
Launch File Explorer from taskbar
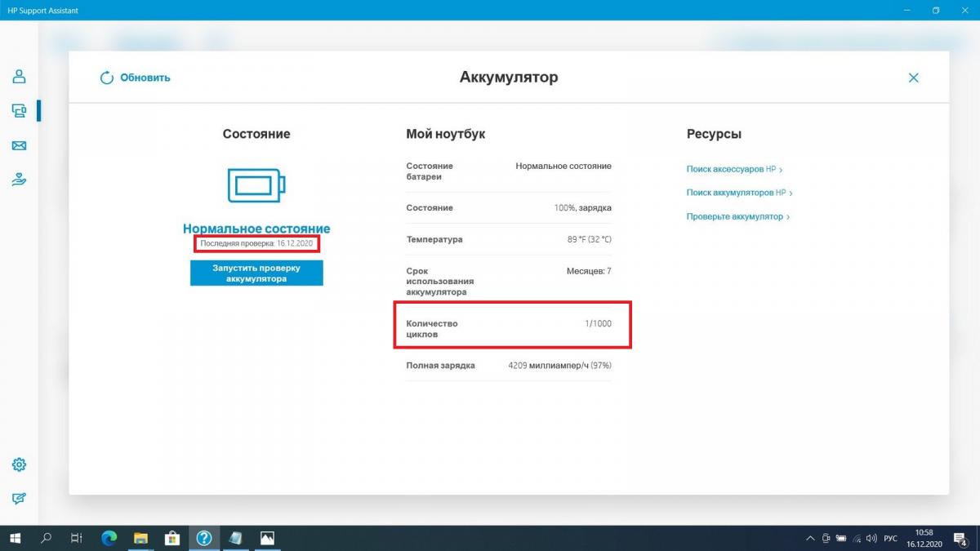[140, 538]
